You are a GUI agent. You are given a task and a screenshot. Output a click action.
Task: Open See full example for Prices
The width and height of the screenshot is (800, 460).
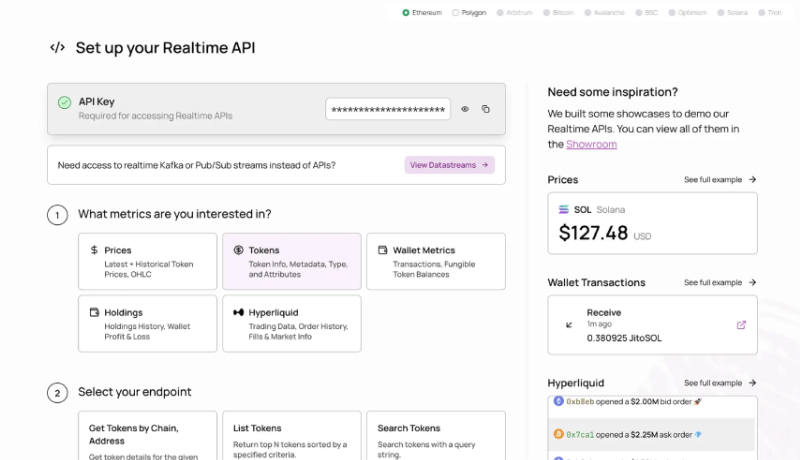coord(720,180)
